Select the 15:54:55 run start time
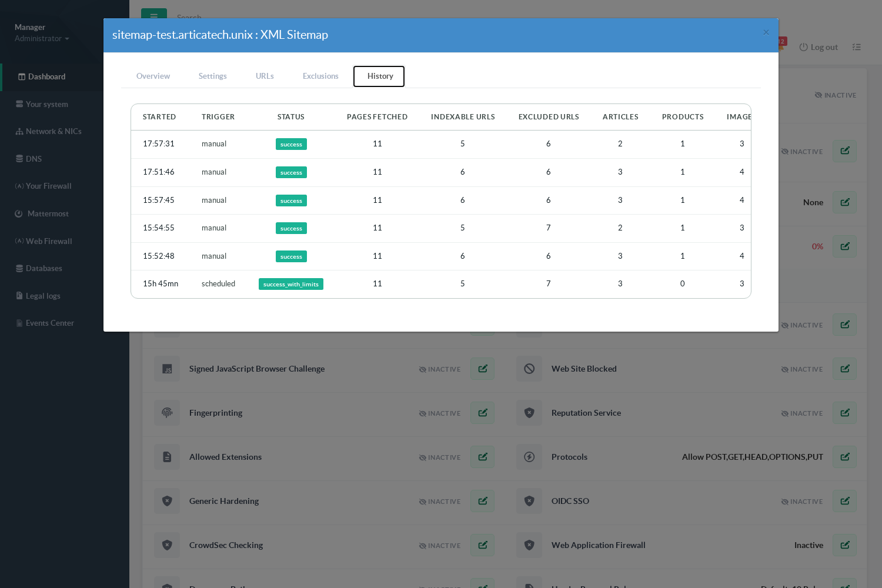This screenshot has height=588, width=882. (x=159, y=228)
